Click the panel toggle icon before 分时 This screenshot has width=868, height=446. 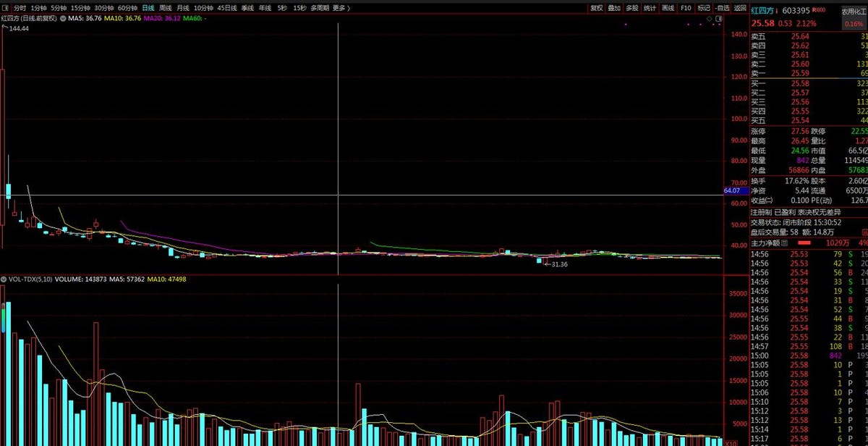point(5,8)
